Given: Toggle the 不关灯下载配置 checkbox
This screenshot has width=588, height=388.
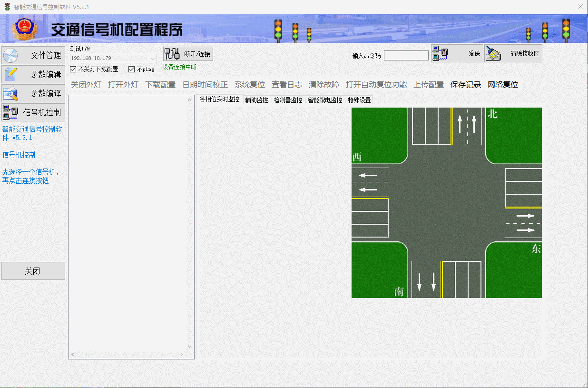Looking at the screenshot, I should (x=73, y=70).
